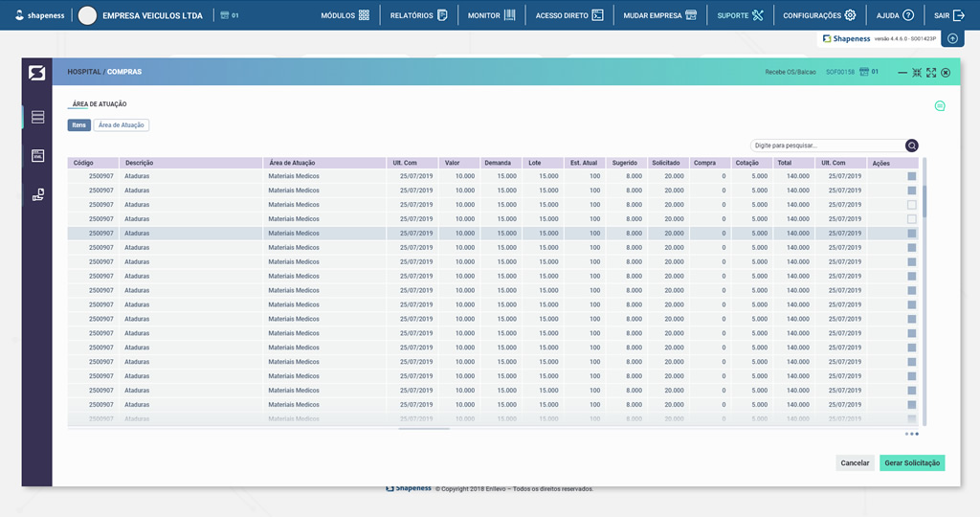Screen dimensions: 980x517
Task: Open Configurações gear settings
Action: click(x=819, y=15)
